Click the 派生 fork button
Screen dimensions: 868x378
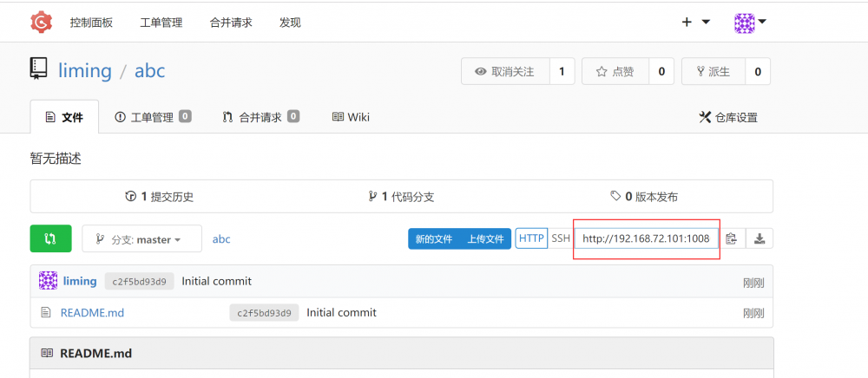pyautogui.click(x=713, y=71)
